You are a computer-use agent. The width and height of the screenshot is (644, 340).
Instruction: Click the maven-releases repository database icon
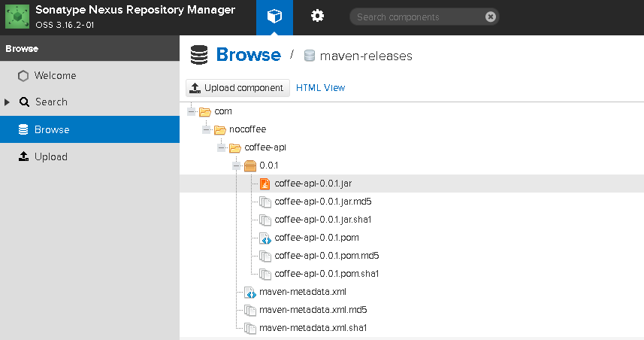click(310, 56)
